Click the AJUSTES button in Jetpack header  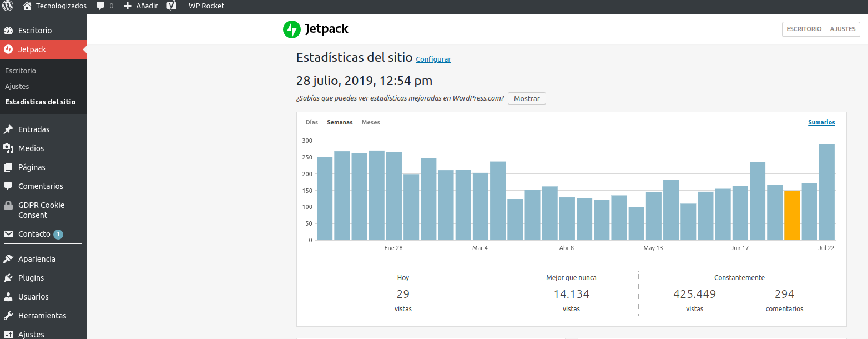843,29
